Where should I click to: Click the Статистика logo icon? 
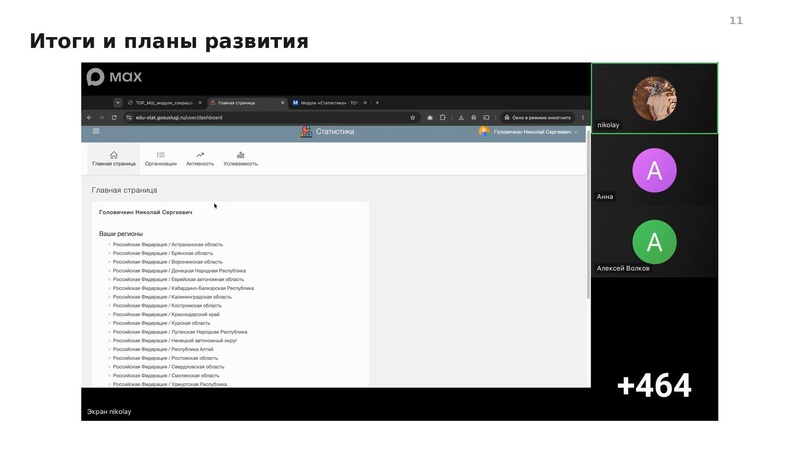(306, 132)
